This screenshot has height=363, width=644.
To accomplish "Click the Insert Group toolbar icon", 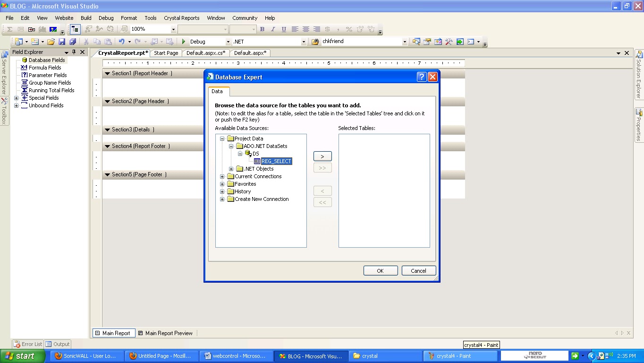I will point(20,29).
